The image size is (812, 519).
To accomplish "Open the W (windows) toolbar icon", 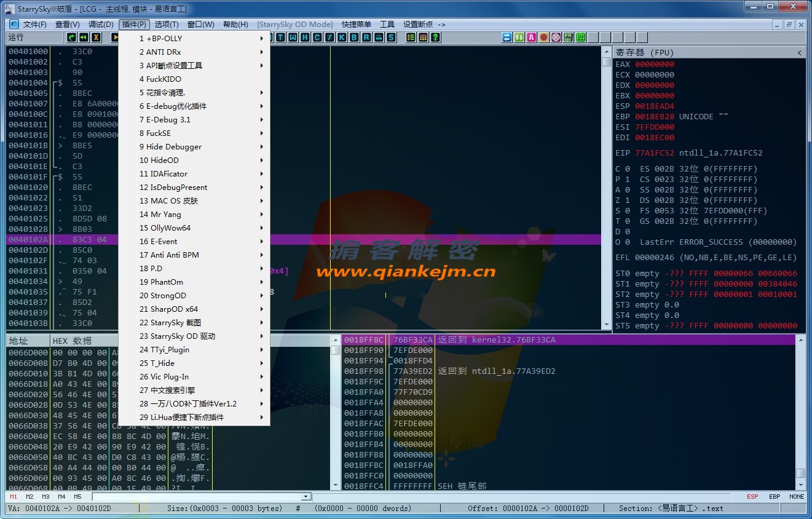I will click(x=293, y=38).
